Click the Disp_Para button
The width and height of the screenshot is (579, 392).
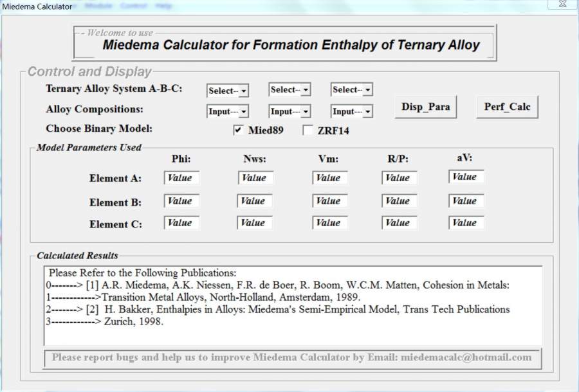point(426,107)
